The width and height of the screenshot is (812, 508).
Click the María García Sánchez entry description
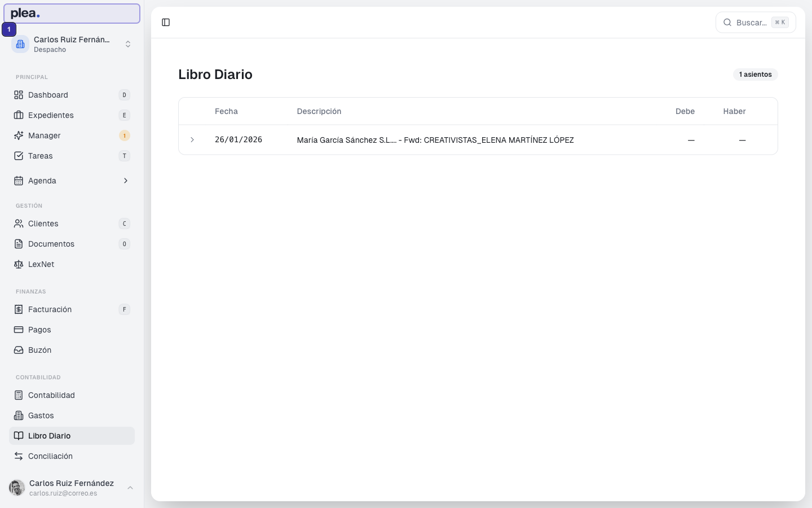click(x=435, y=140)
